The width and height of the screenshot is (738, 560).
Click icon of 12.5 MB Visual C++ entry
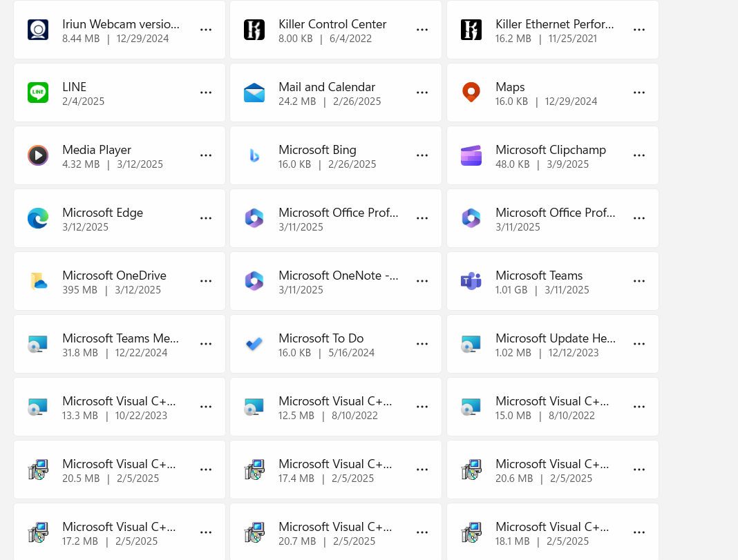tap(254, 407)
